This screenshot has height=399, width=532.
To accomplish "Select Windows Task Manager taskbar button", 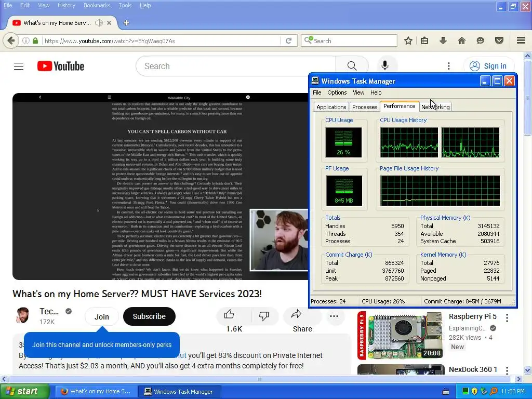I will [180, 392].
